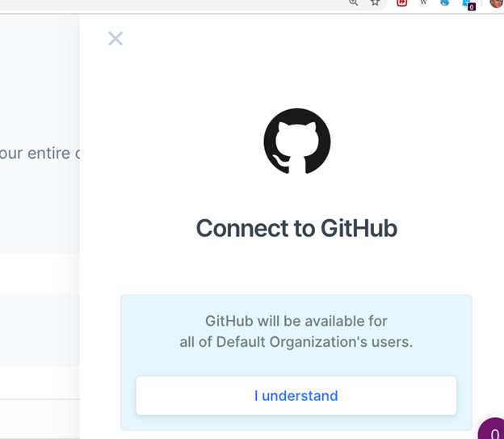Screen dimensions: 504x439
Task: Bookmark this page with the star icon
Action: point(375,2)
